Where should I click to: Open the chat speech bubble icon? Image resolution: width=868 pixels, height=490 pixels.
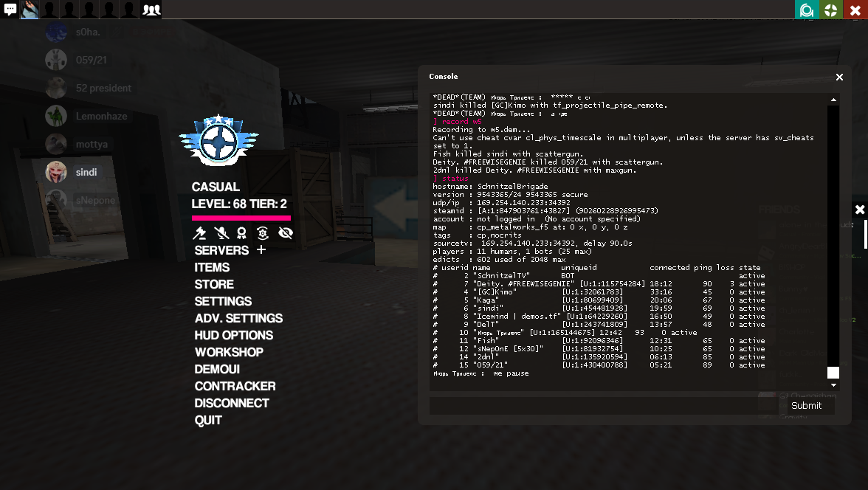coord(10,10)
